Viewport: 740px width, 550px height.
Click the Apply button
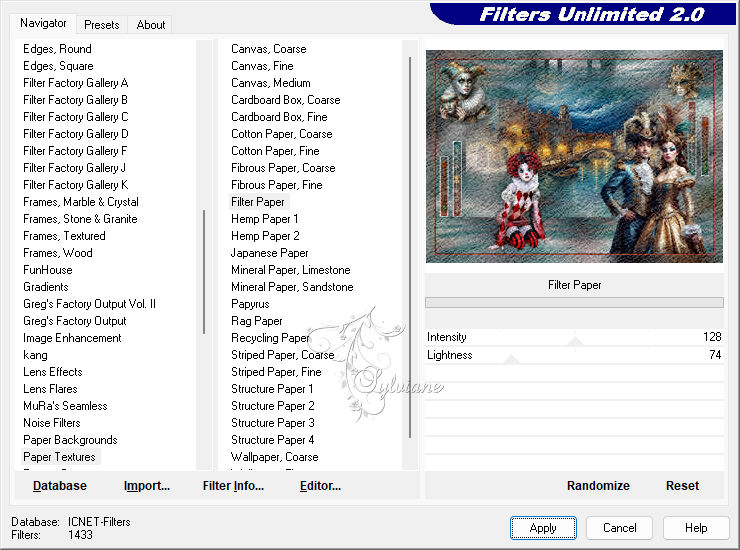543,528
